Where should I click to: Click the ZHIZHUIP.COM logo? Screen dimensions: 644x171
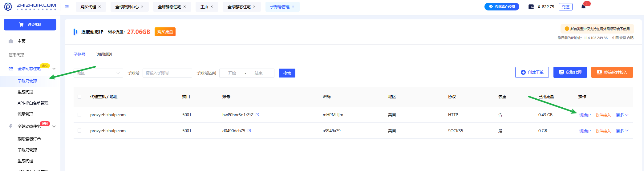click(30, 6)
